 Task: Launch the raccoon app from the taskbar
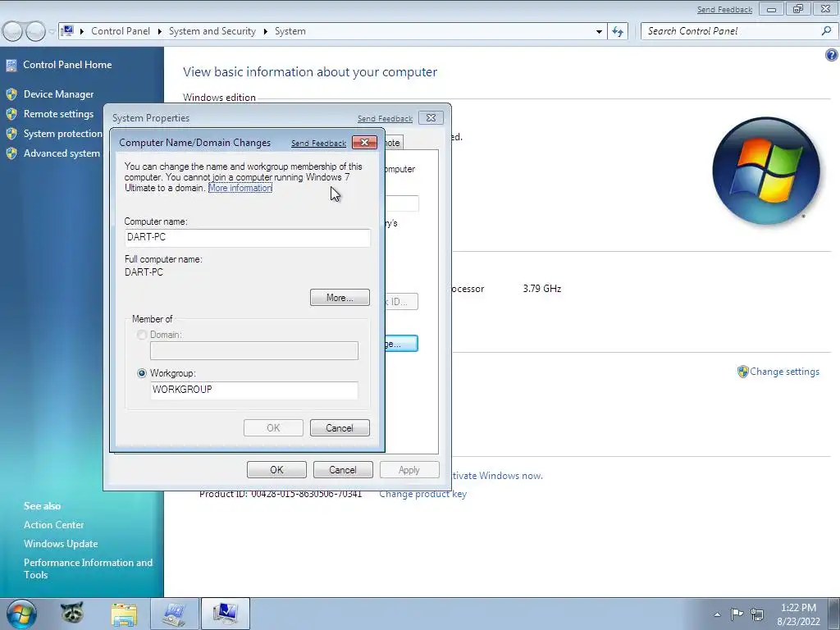[72, 614]
